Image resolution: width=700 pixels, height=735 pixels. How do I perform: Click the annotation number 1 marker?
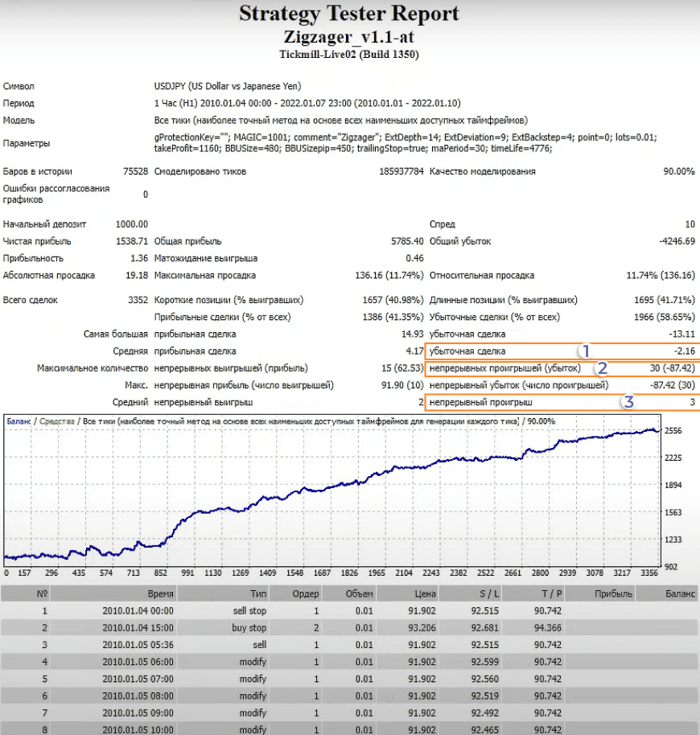coord(587,351)
